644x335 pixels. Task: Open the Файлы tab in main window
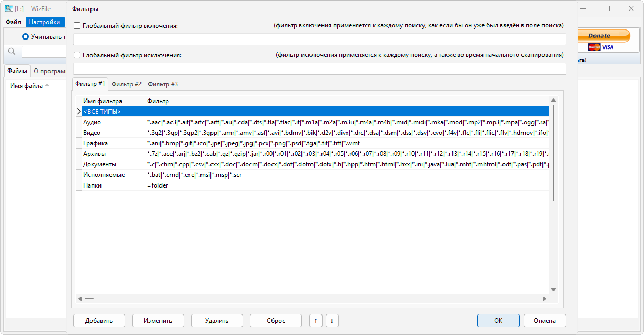click(17, 71)
